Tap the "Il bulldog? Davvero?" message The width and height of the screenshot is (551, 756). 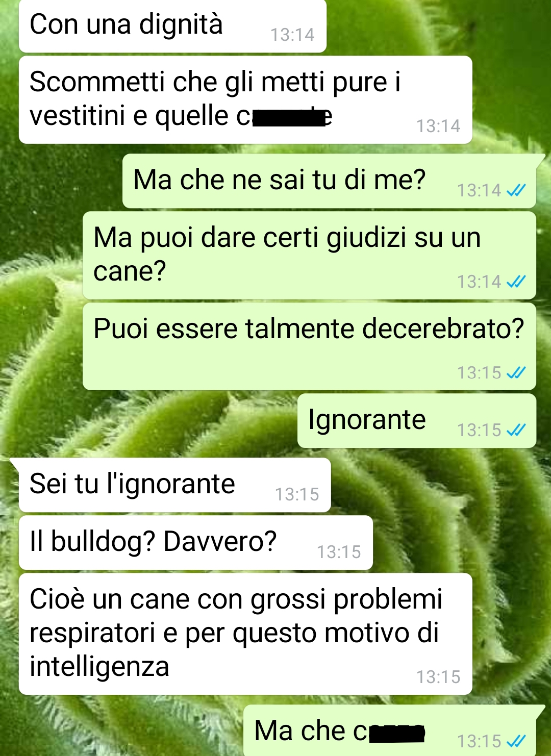196,543
